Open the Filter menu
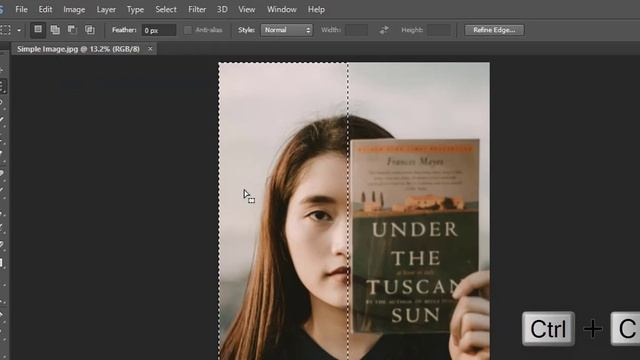640x360 pixels. [x=197, y=9]
